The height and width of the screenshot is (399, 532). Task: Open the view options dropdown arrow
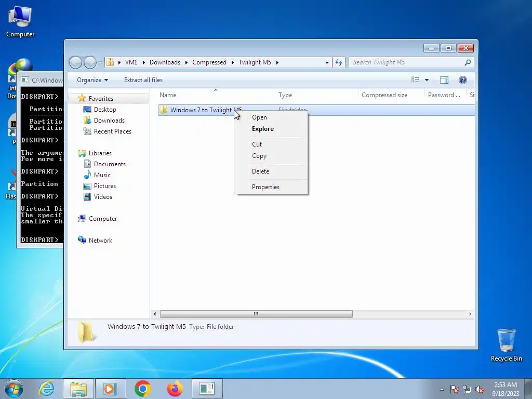pos(427,80)
